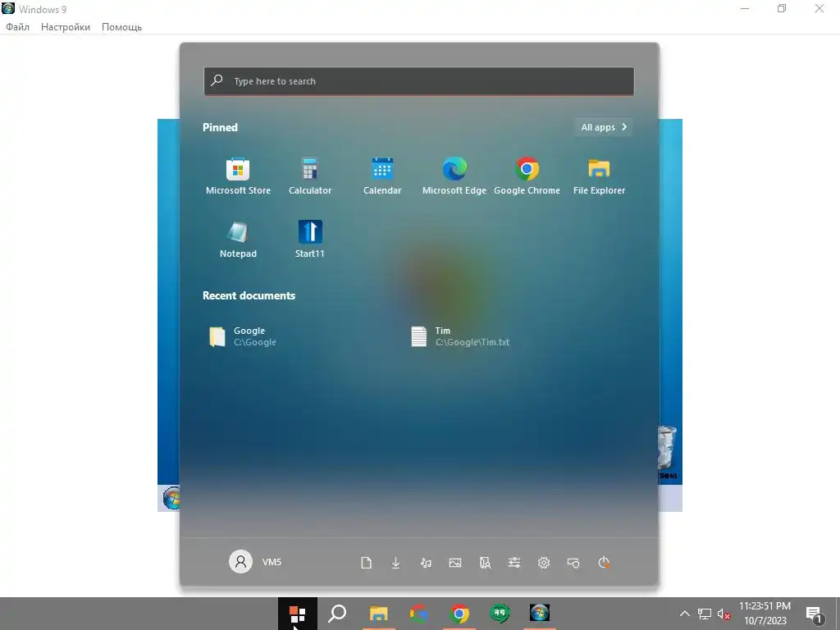840x630 pixels.
Task: Open the network tray icon
Action: click(705, 614)
